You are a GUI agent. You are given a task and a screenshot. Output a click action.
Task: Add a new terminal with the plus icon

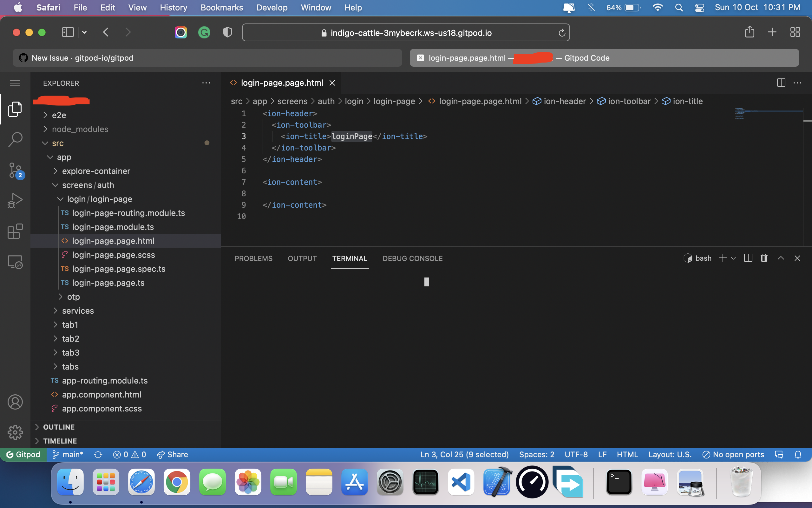723,258
